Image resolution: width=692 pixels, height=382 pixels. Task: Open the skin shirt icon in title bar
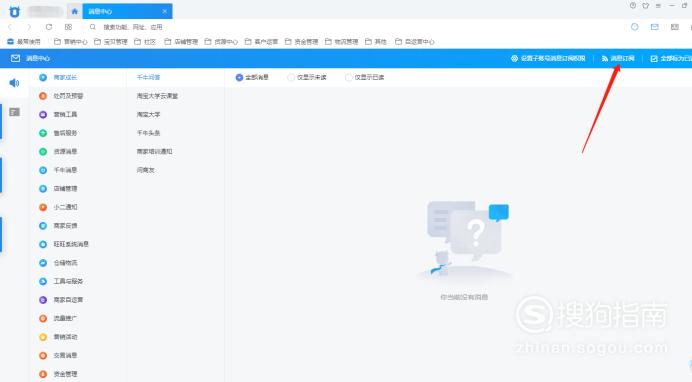646,6
